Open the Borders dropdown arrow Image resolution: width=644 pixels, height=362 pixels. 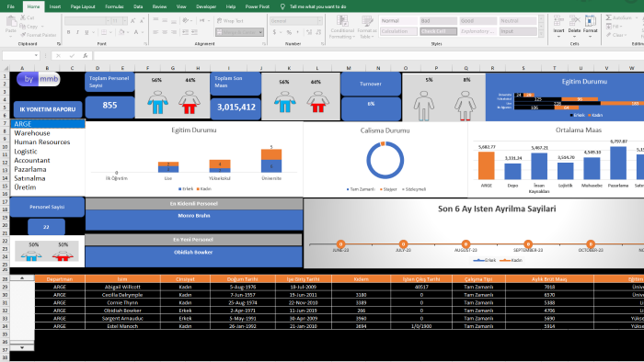pyautogui.click(x=111, y=32)
